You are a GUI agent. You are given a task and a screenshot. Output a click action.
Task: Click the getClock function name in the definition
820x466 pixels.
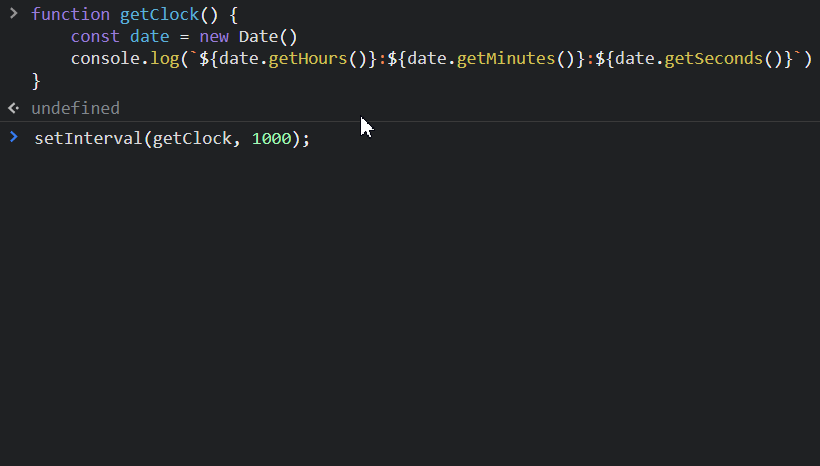160,15
